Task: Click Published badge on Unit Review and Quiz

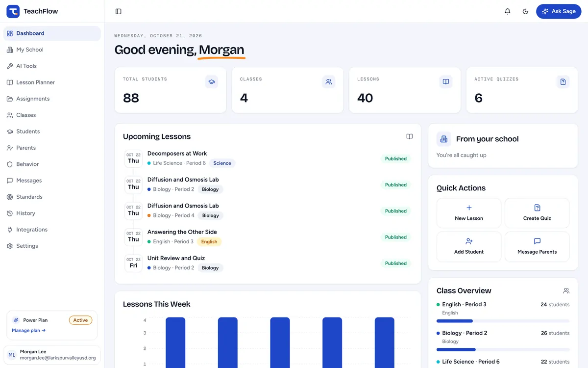Action: pos(396,263)
